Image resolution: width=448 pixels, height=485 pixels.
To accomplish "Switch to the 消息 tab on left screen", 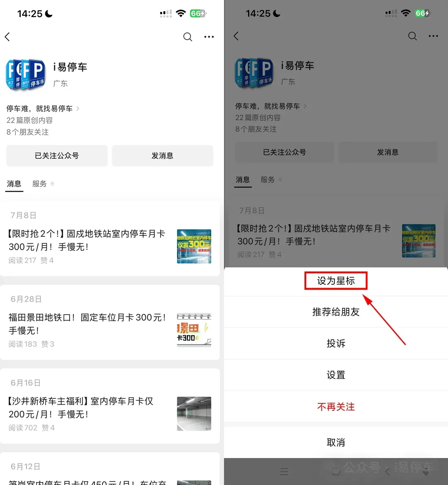I will point(14,184).
